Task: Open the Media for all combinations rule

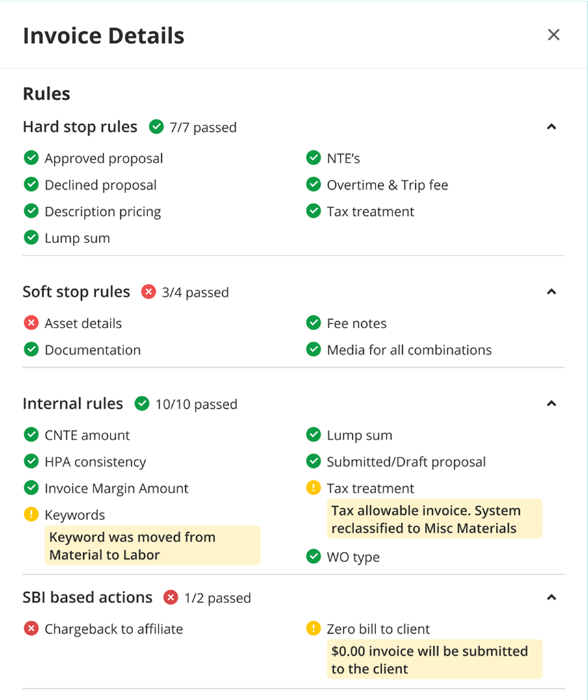Action: (409, 350)
